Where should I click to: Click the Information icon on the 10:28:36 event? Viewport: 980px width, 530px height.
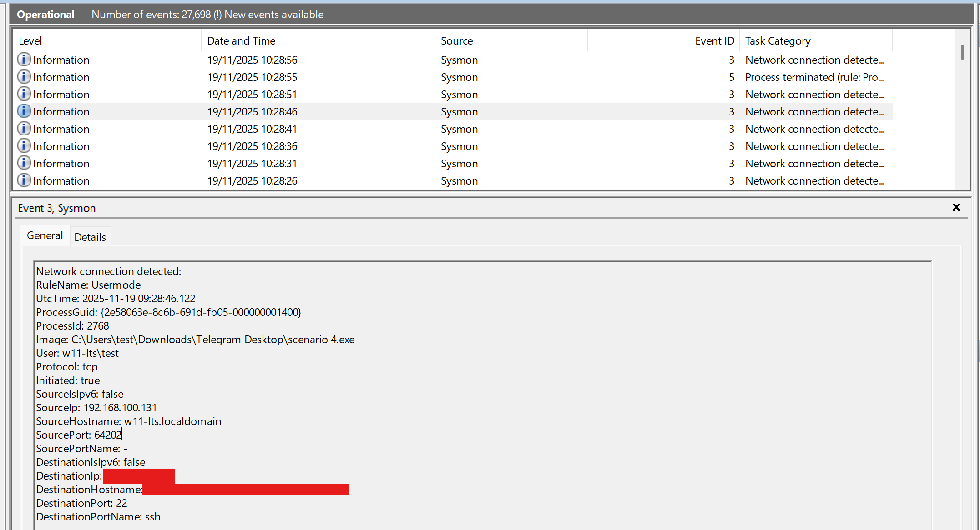point(24,145)
